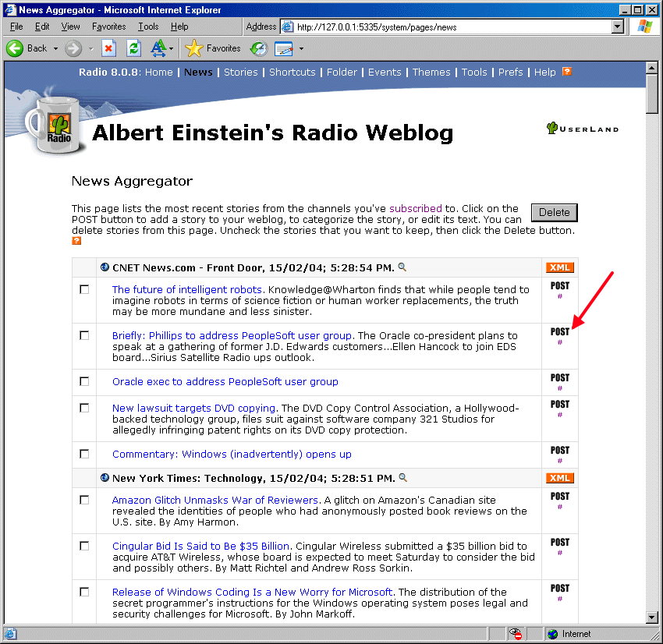This screenshot has width=663, height=644.
Task: Click the magnifier icon beside New York Times channel
Action: (x=402, y=478)
